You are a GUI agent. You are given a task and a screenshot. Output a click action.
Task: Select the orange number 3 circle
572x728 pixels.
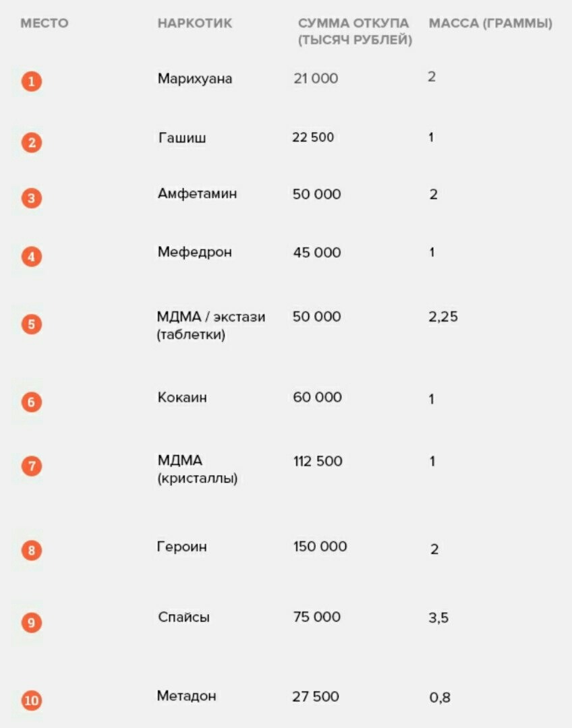(31, 199)
